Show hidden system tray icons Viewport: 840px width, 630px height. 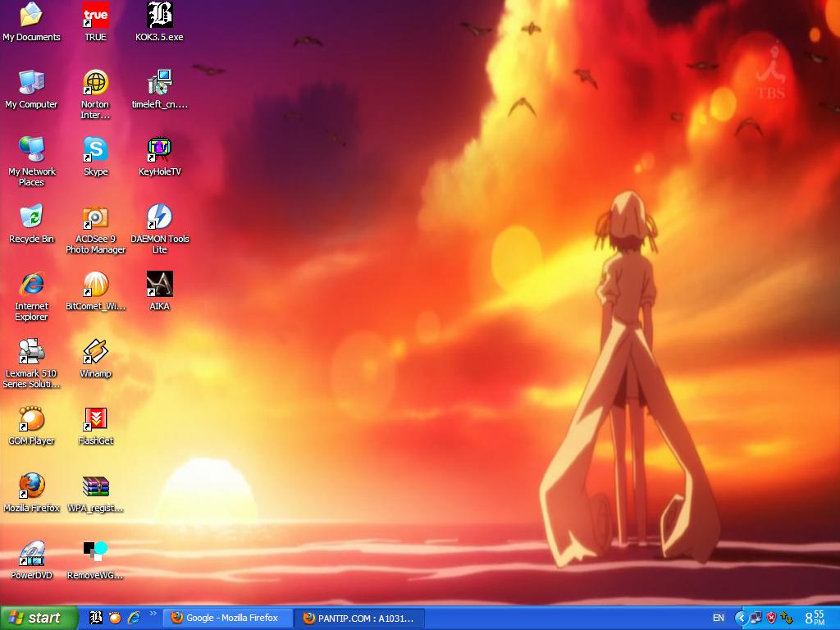click(x=741, y=618)
